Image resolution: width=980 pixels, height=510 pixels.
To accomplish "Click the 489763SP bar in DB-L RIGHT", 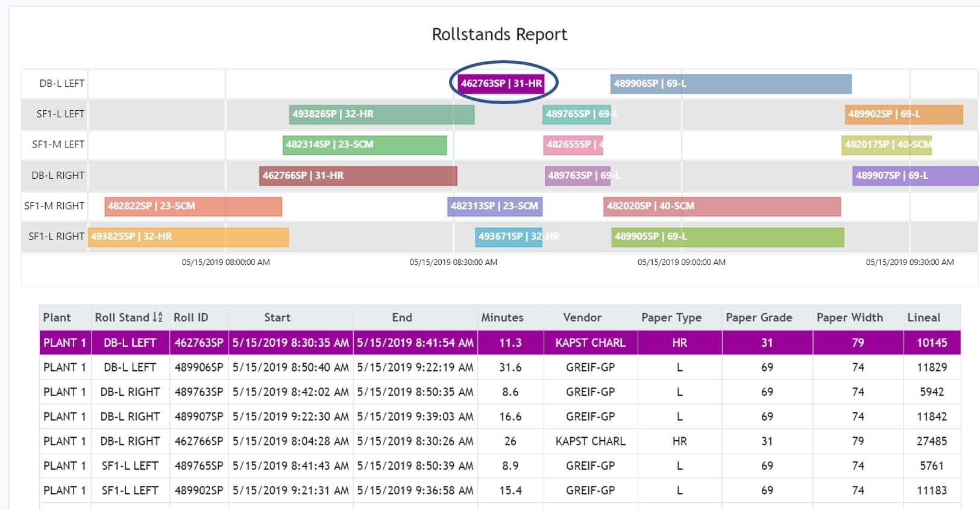I will tap(577, 176).
